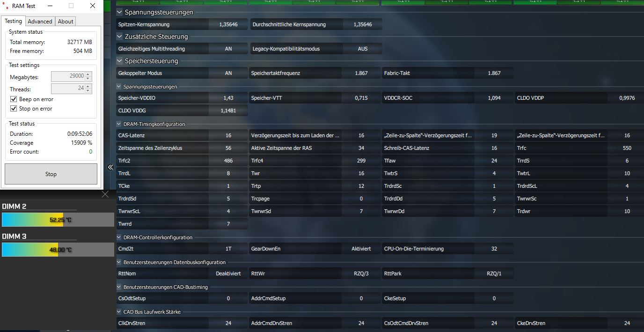Click the Trfc2 value 486
The image size is (644, 332).
(x=228, y=161)
